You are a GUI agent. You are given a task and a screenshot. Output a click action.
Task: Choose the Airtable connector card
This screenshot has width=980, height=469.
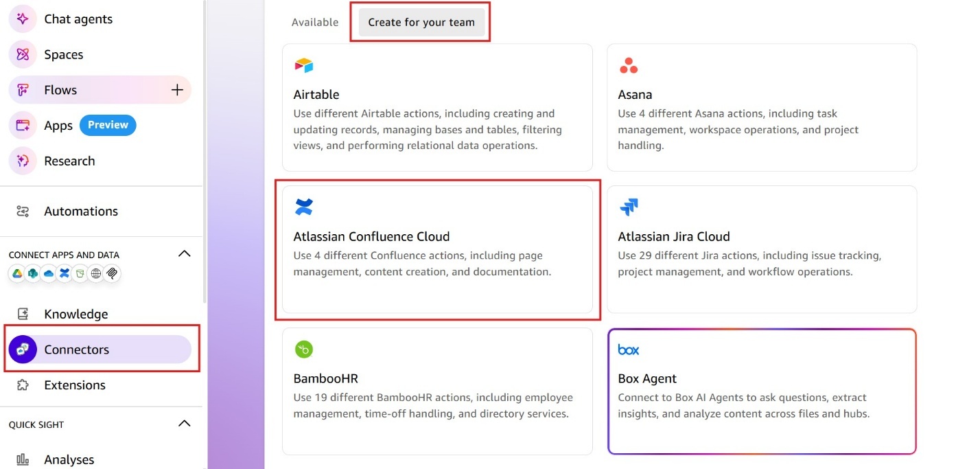[x=437, y=107]
